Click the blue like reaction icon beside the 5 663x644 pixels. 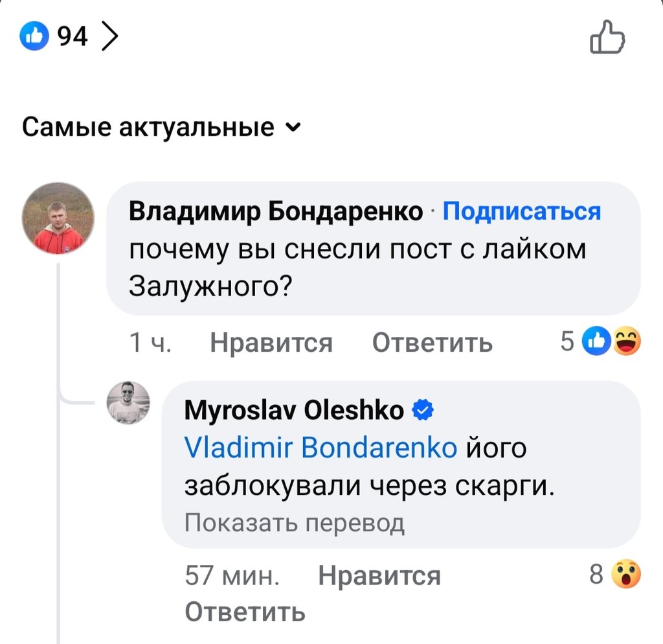[x=596, y=340]
